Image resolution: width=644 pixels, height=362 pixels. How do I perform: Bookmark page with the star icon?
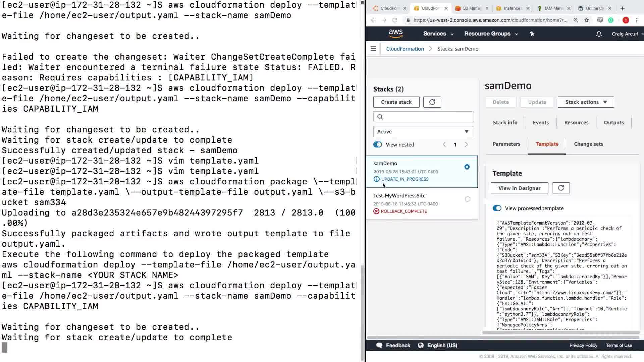(x=587, y=20)
